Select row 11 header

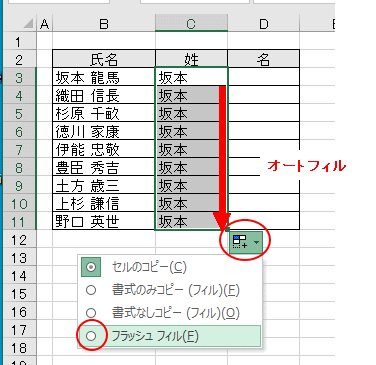[19, 221]
